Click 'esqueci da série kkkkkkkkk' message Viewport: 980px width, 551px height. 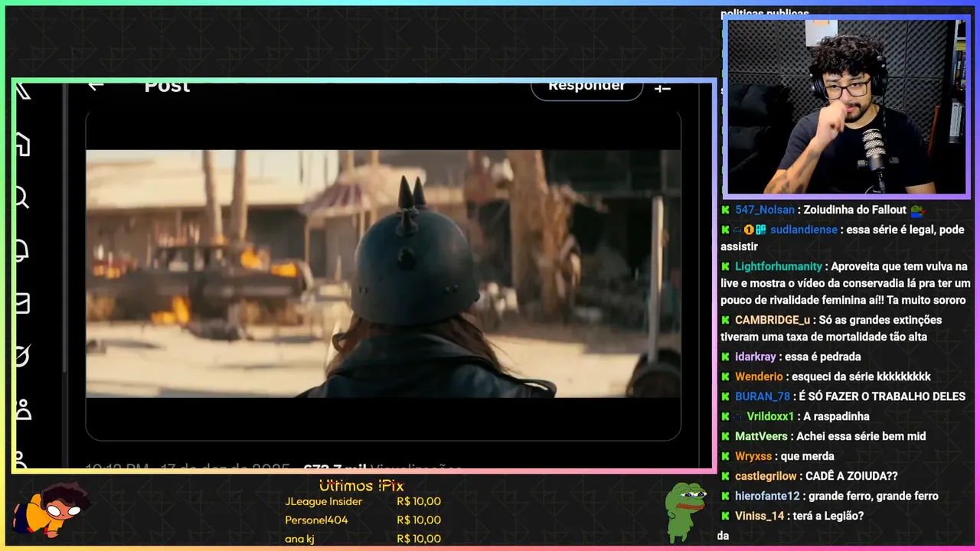861,377
